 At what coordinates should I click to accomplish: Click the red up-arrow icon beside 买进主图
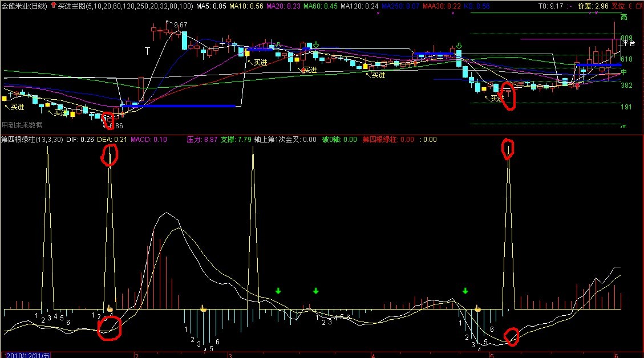coord(54,5)
